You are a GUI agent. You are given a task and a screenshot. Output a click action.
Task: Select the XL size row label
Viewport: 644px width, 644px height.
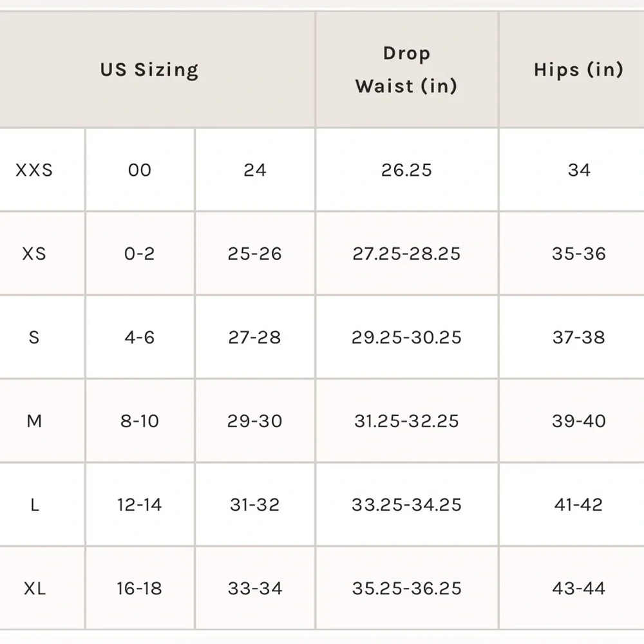pyautogui.click(x=35, y=589)
